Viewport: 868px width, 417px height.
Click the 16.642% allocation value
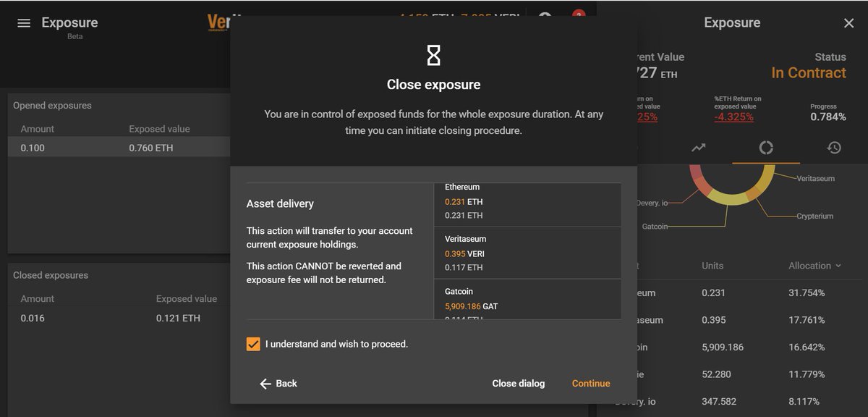[x=807, y=347]
